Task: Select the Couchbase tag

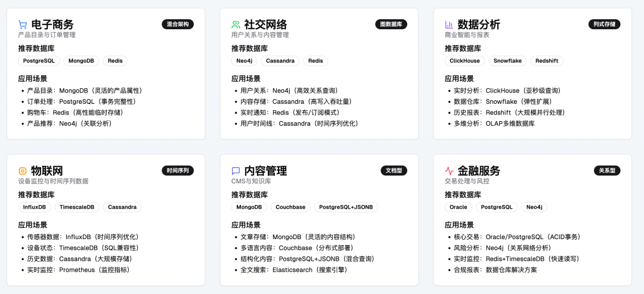Action: click(x=290, y=207)
